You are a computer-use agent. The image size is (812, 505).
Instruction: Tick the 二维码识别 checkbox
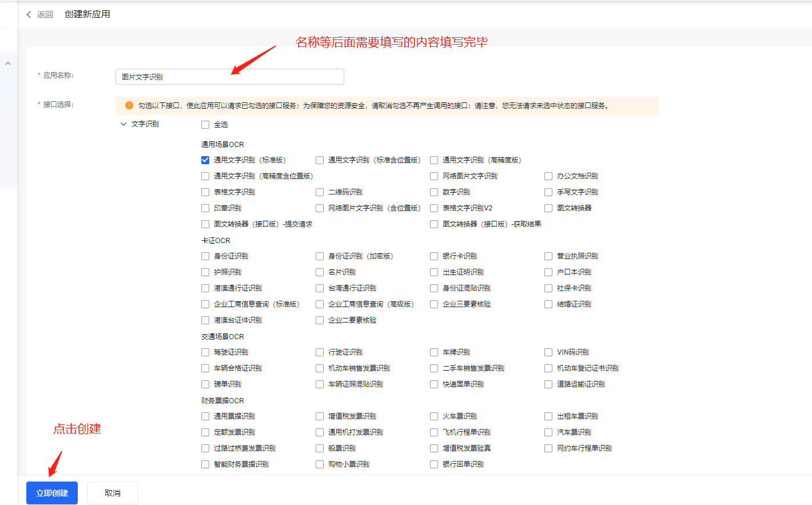point(320,192)
